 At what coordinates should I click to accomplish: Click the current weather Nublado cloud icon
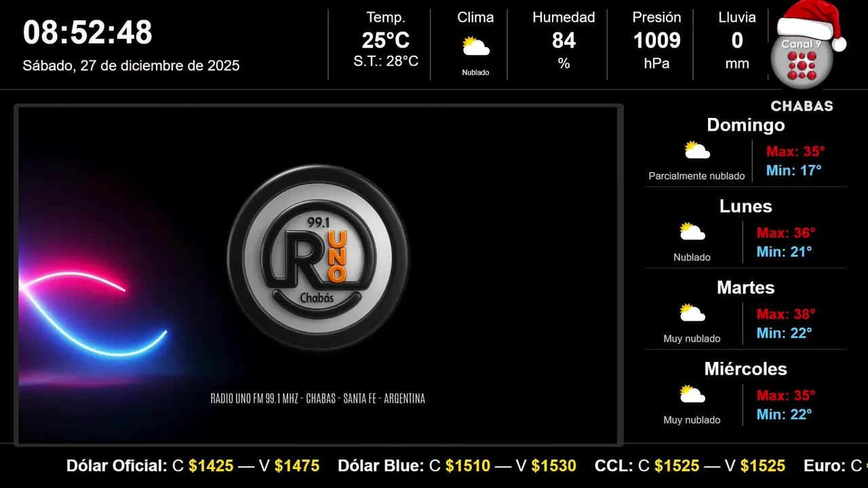point(475,47)
